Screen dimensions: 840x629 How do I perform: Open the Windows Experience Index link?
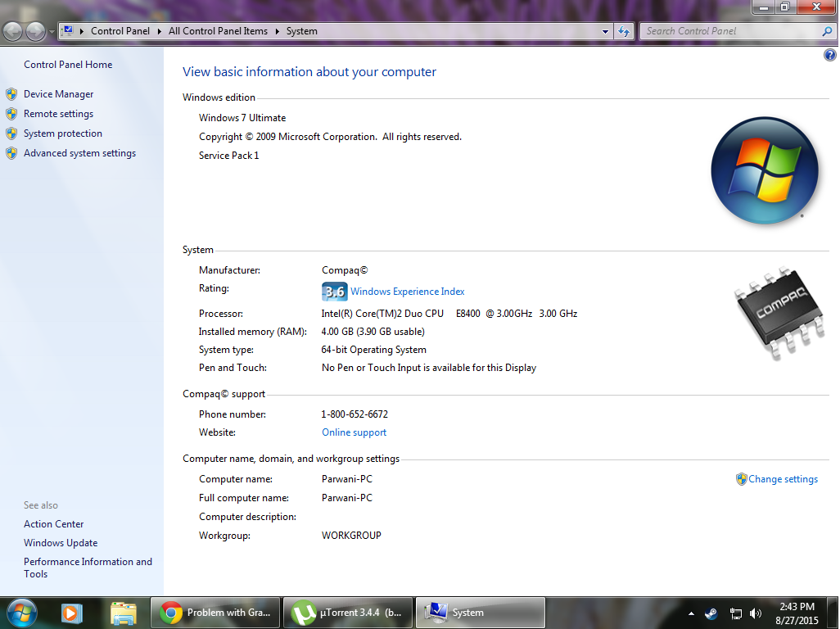click(x=407, y=292)
